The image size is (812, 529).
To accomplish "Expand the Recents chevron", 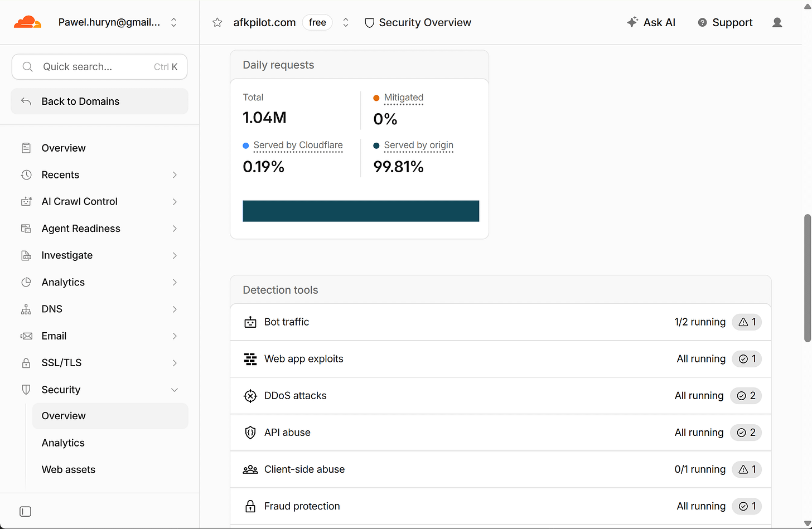I will [x=175, y=174].
